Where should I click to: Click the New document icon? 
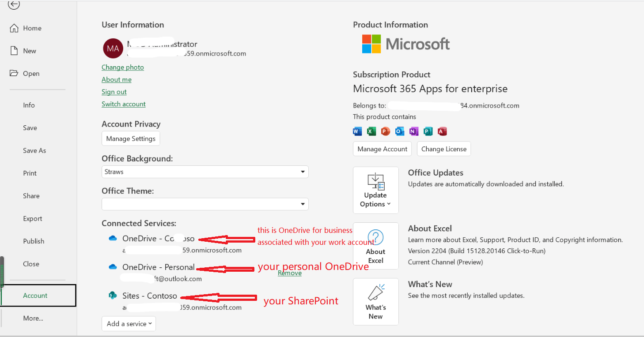click(14, 51)
